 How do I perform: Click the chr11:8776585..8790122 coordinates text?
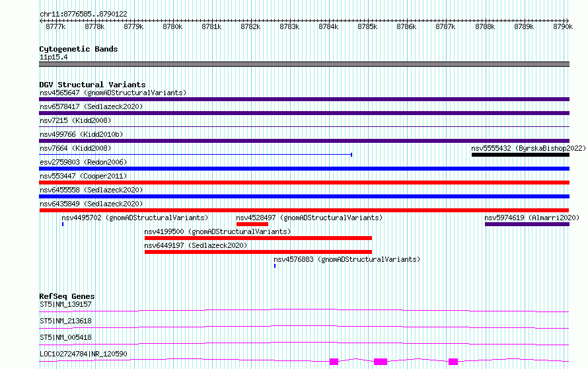(83, 15)
